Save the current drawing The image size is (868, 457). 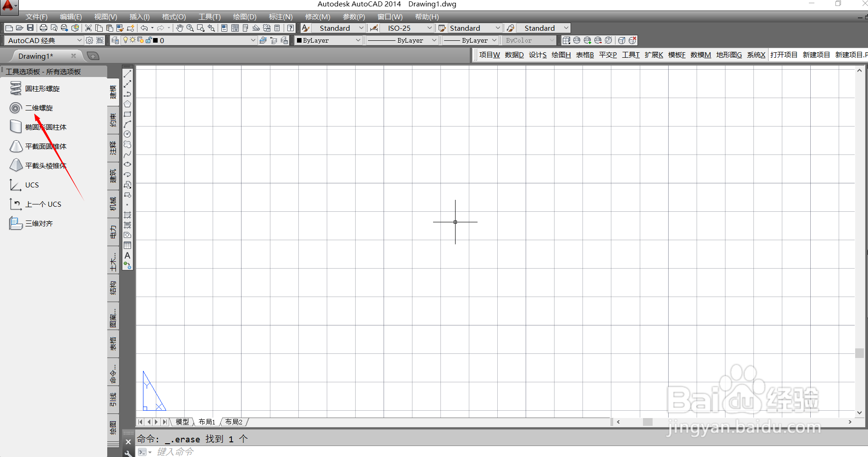(30, 28)
